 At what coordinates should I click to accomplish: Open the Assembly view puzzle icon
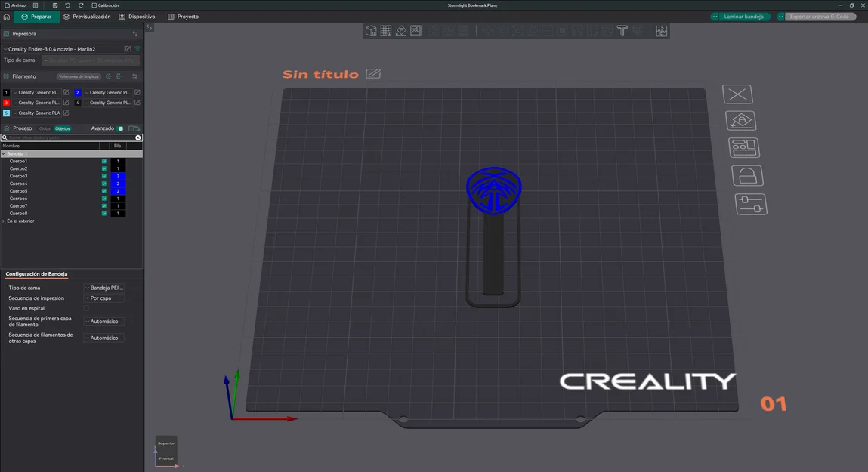(x=662, y=31)
